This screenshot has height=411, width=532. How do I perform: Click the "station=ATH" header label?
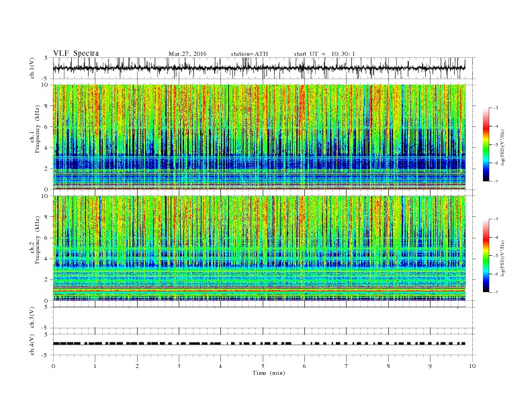point(249,54)
